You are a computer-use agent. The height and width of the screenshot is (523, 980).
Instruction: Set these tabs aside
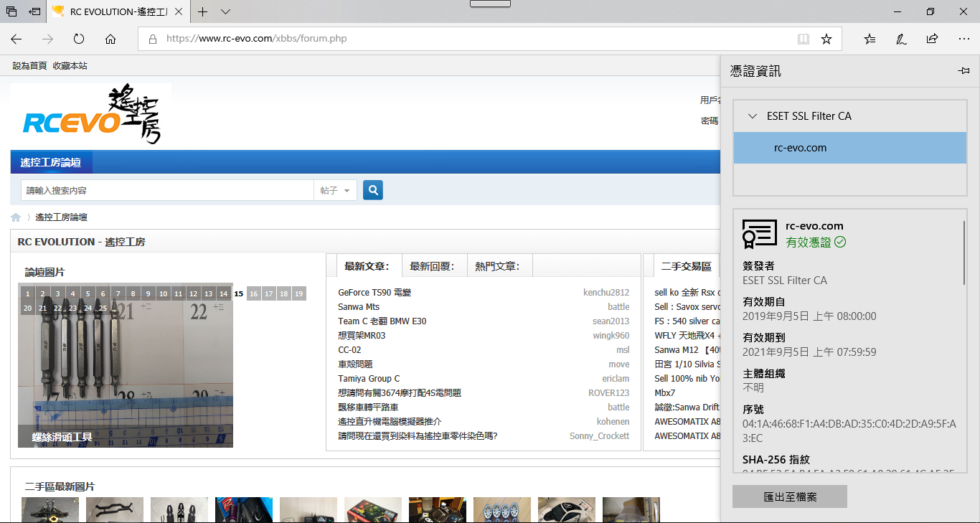click(x=34, y=11)
